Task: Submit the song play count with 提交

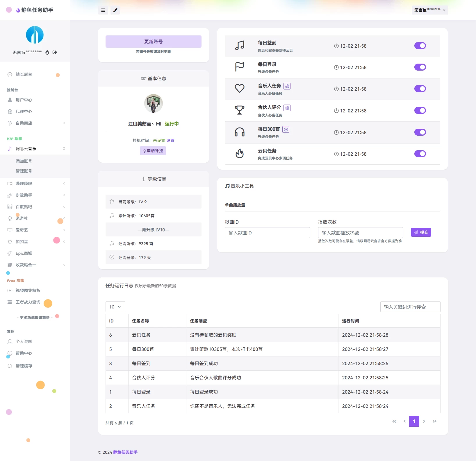Action: point(421,232)
